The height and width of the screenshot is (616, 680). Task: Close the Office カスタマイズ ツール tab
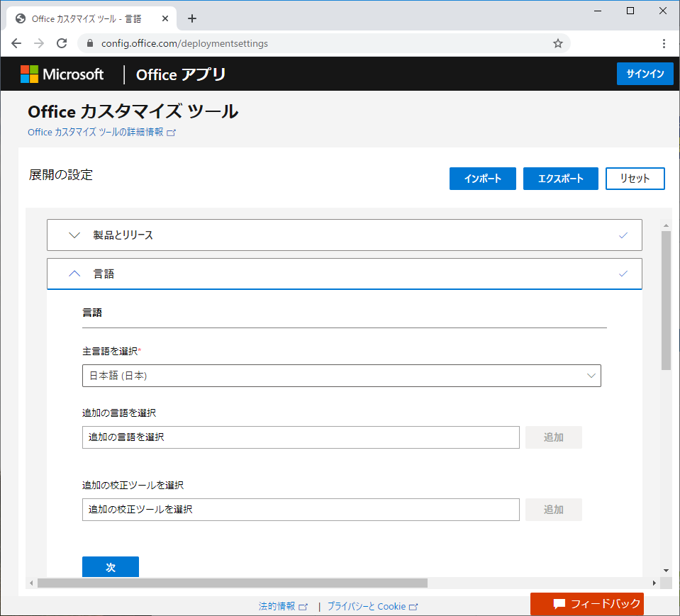tap(165, 18)
